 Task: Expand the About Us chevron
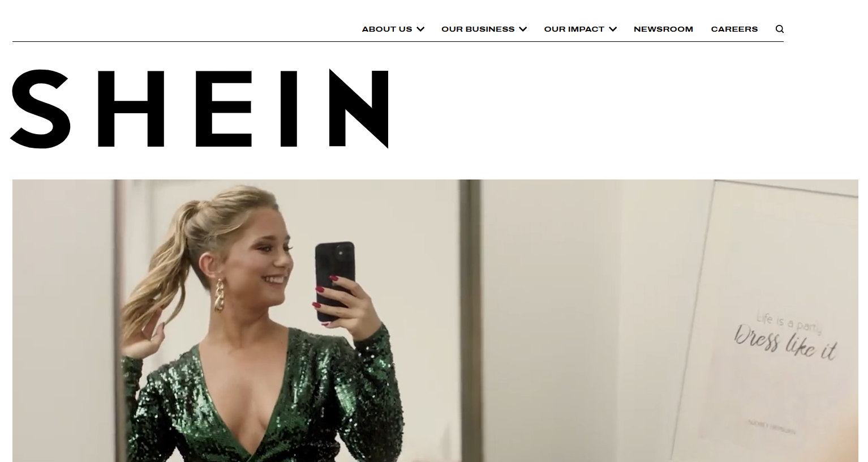(x=420, y=29)
